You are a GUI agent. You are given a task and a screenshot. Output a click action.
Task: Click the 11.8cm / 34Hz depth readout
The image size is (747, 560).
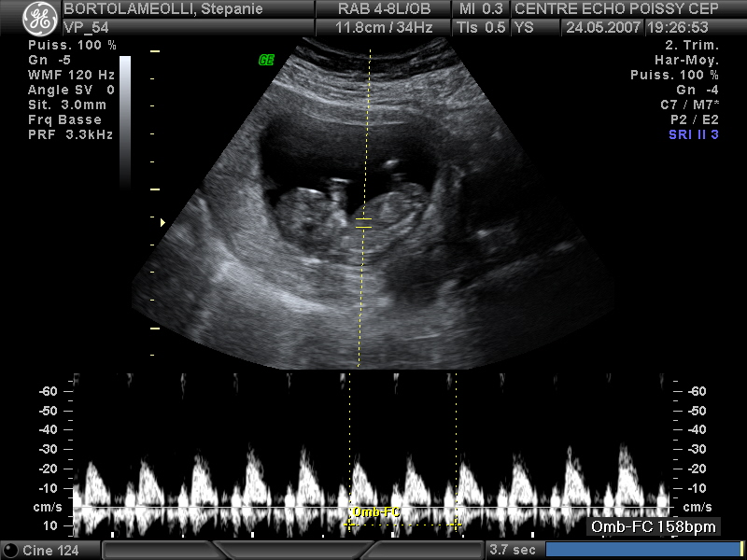click(x=386, y=27)
